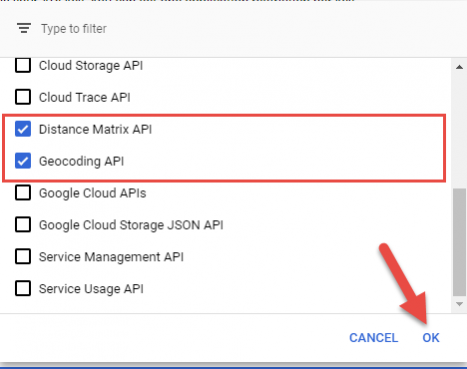Uncheck the Geocoding API checkbox
This screenshot has height=369, width=467.
tap(23, 161)
